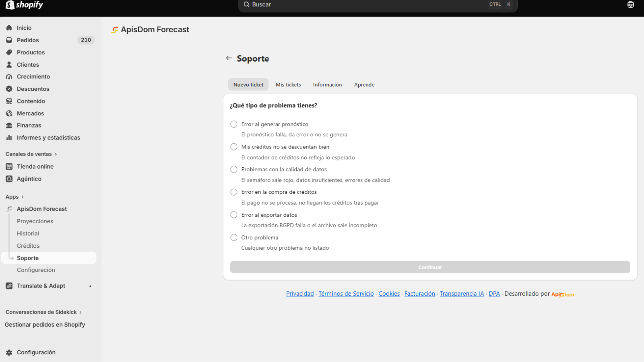Open the DPA link

tap(494, 294)
